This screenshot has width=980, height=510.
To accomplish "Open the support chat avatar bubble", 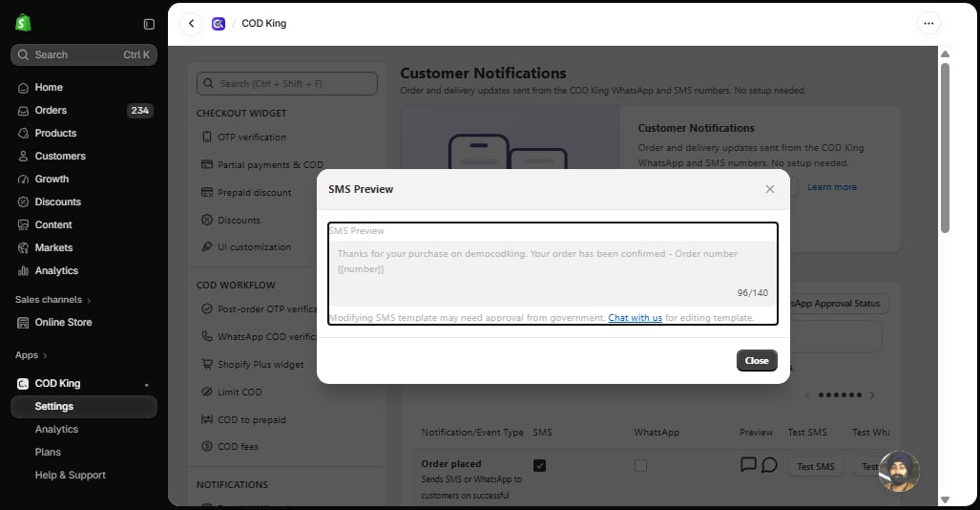I will pyautogui.click(x=900, y=471).
